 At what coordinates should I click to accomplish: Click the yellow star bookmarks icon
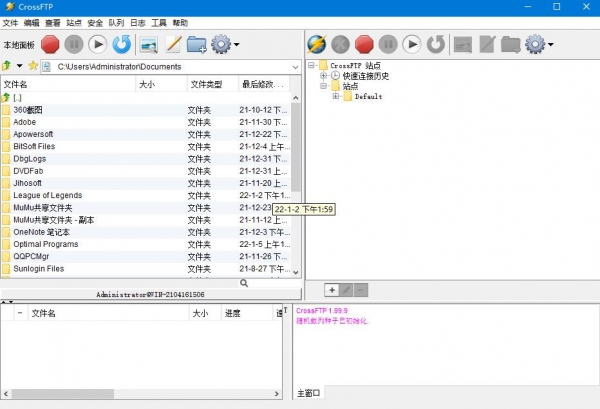[33, 66]
